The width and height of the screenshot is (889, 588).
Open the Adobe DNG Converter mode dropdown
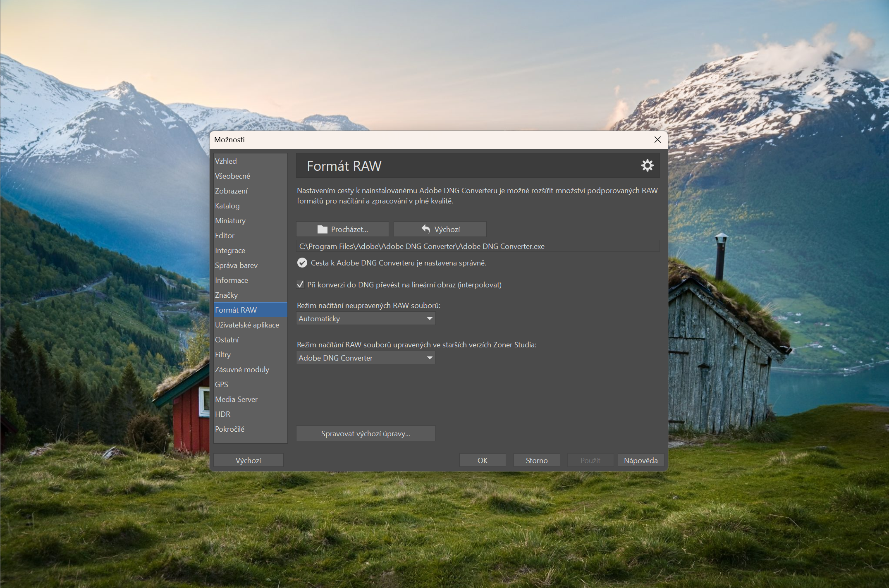[x=366, y=358]
